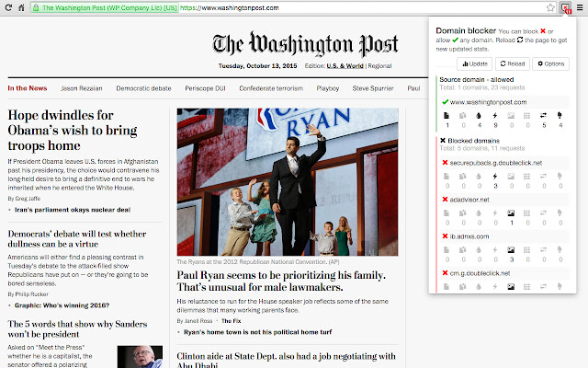Click the green SSL certificate badge
The height and width of the screenshot is (368, 588).
[105, 7]
